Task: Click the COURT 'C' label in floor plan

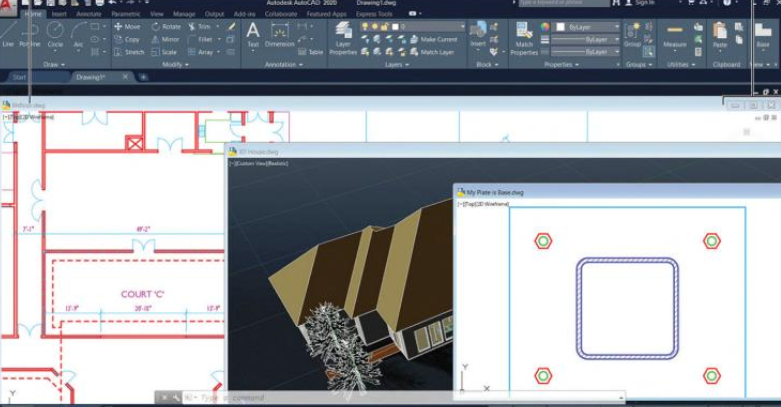Action: [x=142, y=294]
